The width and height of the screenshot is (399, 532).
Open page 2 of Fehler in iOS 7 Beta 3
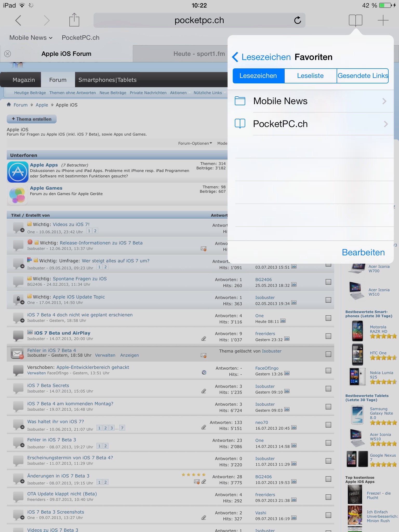click(x=105, y=446)
